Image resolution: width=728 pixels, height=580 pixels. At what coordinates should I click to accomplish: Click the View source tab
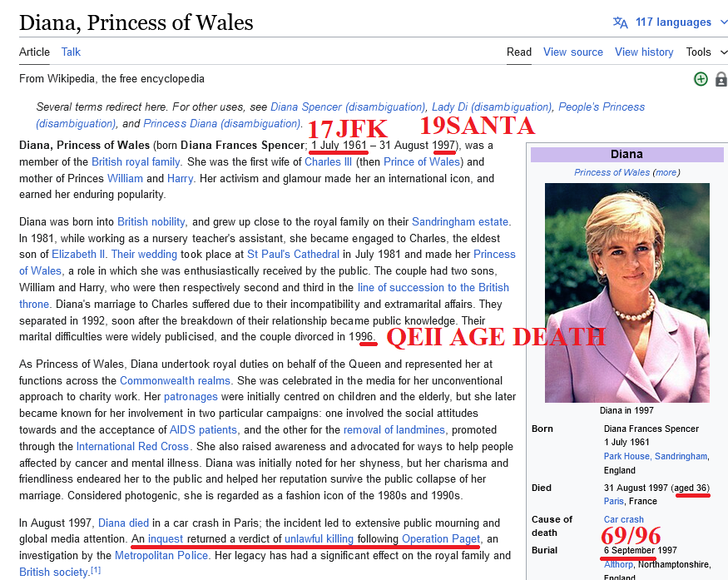(572, 52)
